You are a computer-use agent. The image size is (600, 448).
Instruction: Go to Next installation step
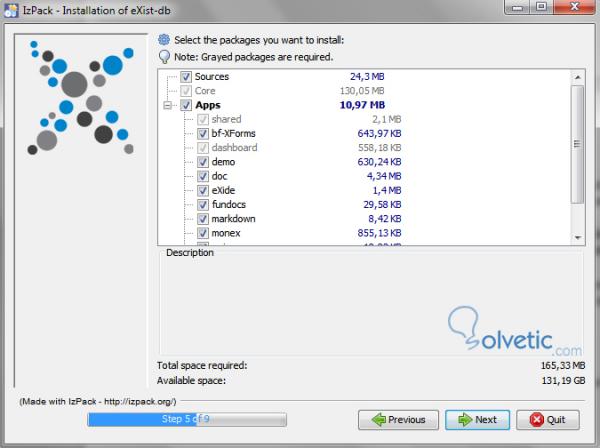pyautogui.click(x=477, y=420)
